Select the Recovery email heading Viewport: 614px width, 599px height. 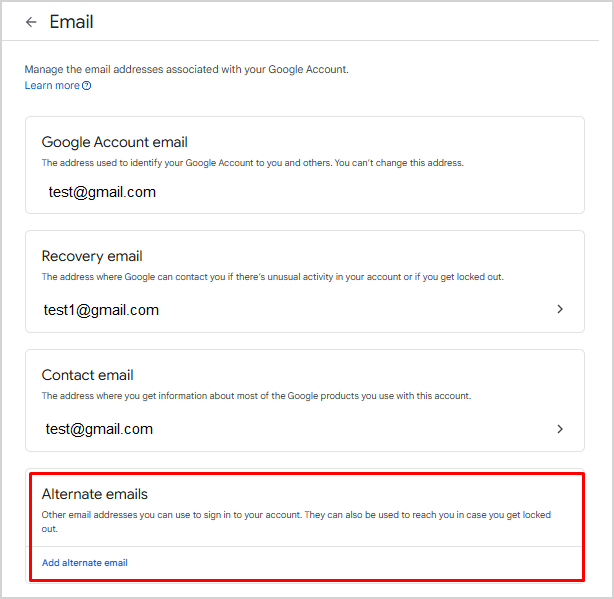92,256
